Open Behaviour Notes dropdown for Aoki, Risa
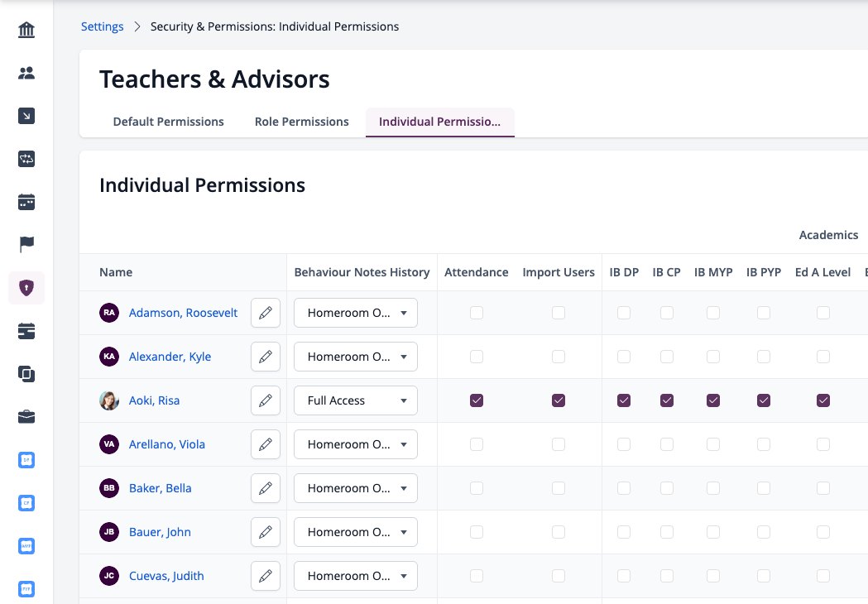 [x=356, y=400]
